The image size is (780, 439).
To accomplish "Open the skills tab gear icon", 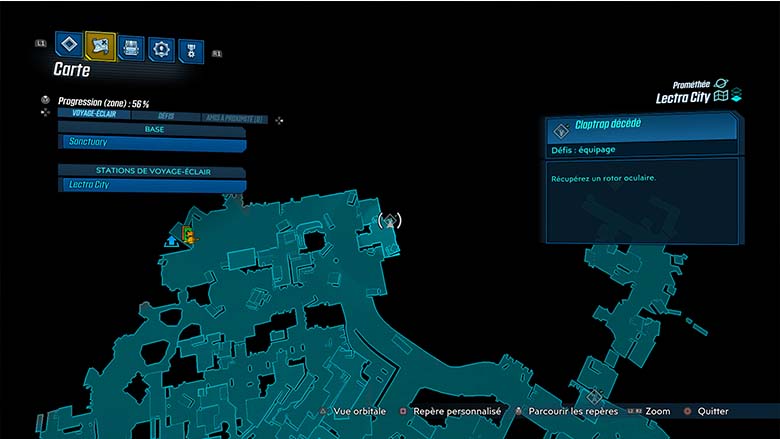I will pyautogui.click(x=160, y=49).
